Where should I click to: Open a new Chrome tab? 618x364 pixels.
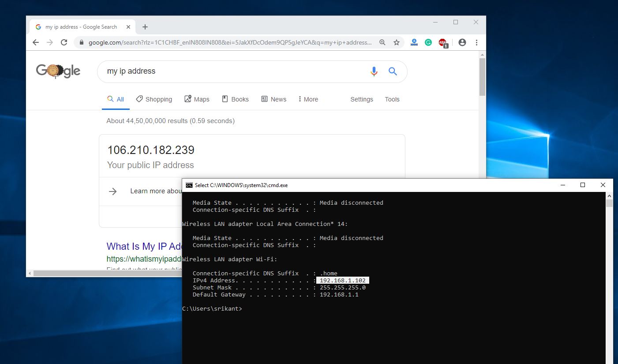coord(145,27)
